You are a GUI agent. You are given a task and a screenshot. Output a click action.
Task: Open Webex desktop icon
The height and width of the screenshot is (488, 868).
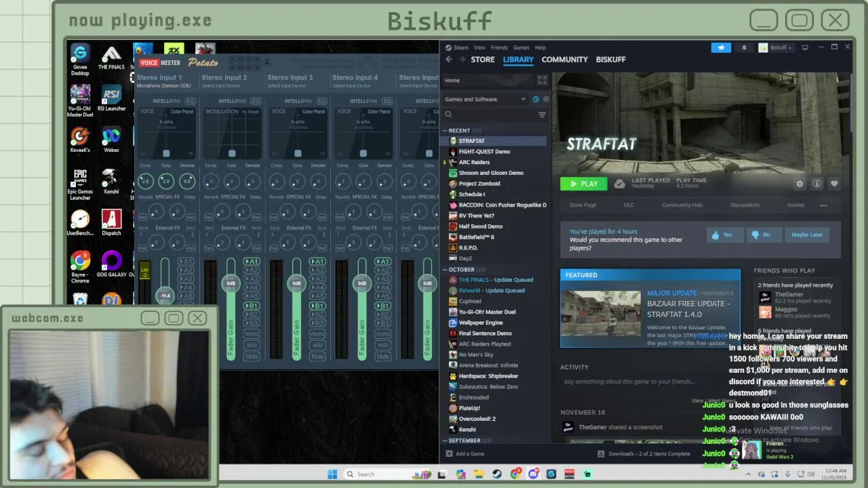pos(111,140)
